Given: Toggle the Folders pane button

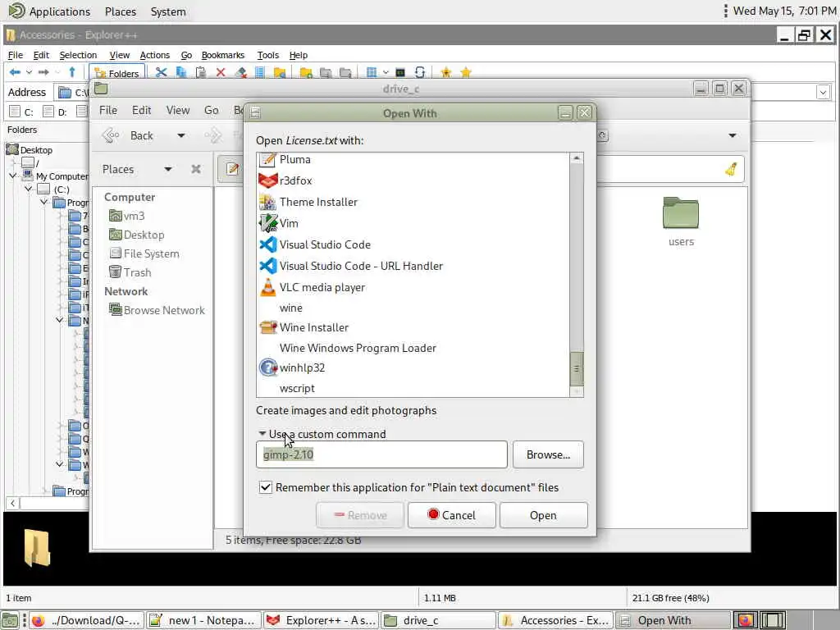Looking at the screenshot, I should [116, 73].
